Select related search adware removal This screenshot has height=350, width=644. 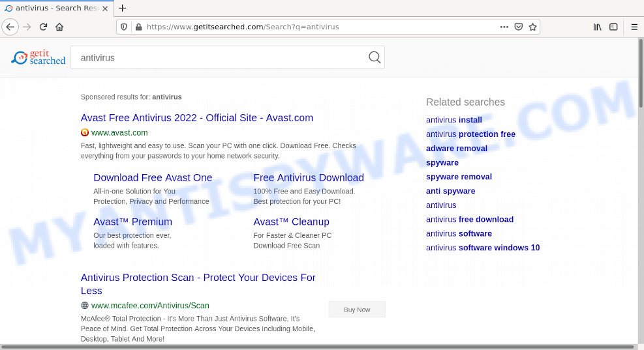457,149
